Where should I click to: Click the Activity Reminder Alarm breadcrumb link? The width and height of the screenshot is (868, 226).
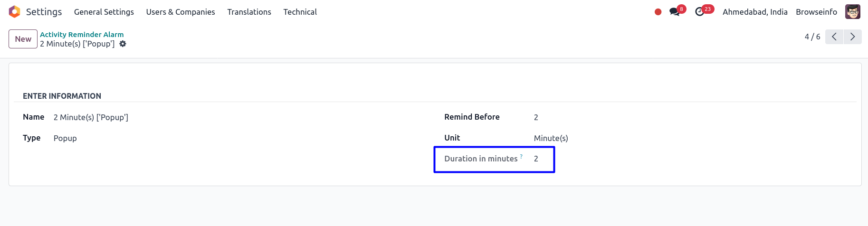point(82,34)
